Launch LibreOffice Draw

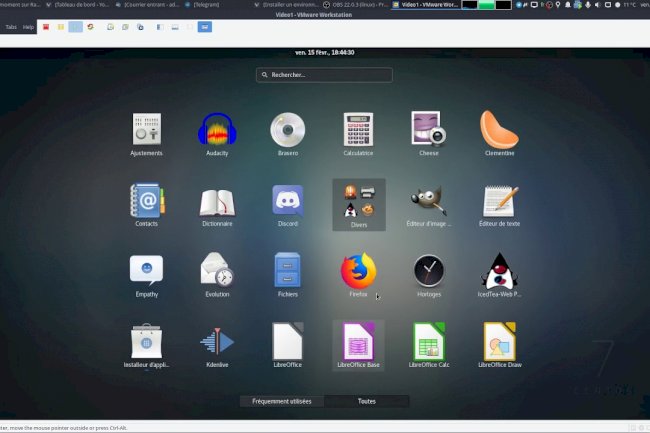click(x=500, y=346)
